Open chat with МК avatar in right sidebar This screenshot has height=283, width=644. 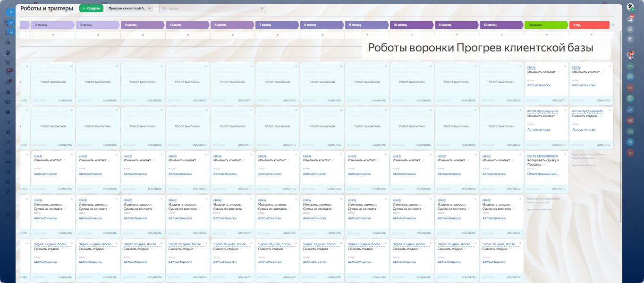[630, 120]
